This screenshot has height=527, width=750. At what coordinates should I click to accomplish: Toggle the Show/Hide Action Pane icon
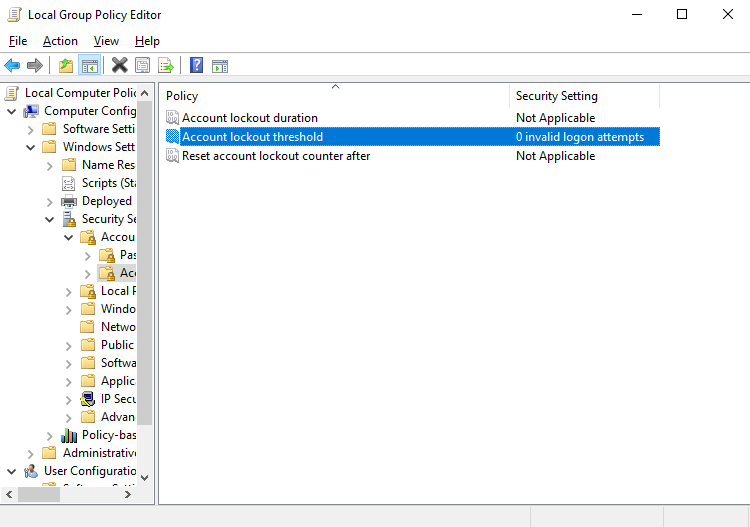pyautogui.click(x=220, y=66)
